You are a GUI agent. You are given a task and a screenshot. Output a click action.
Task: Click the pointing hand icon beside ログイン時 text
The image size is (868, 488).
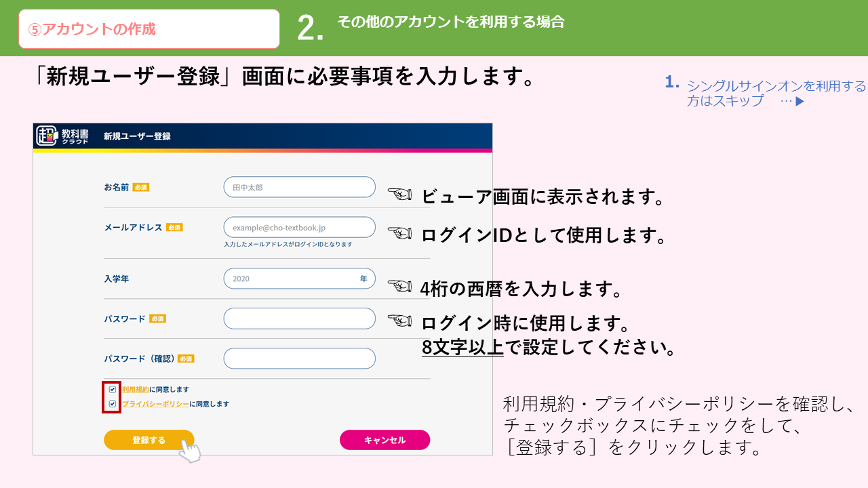[400, 319]
